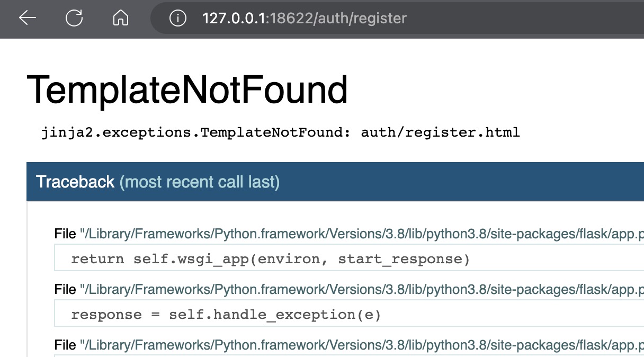Go back with the browser back arrow
The height and width of the screenshot is (357, 644).
pyautogui.click(x=28, y=18)
